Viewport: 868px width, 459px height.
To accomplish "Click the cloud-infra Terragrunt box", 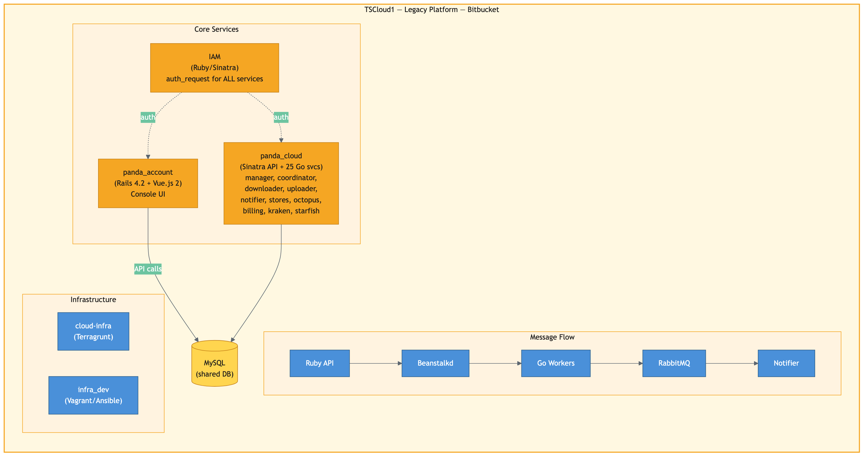I will click(x=93, y=331).
